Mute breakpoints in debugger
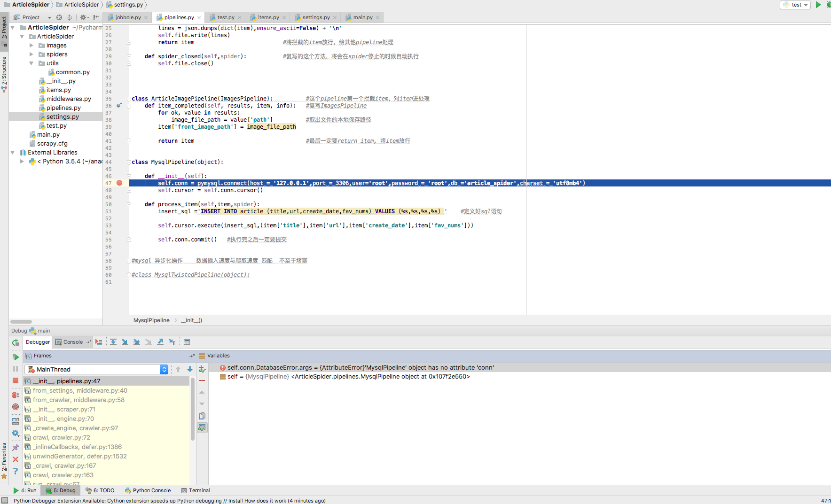 click(x=16, y=407)
